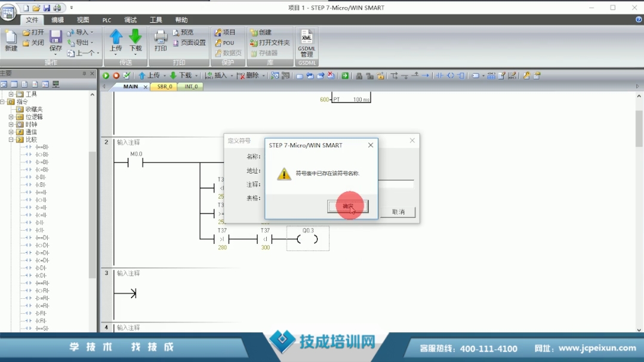Click the 新建 button in ribbon

(x=11, y=40)
